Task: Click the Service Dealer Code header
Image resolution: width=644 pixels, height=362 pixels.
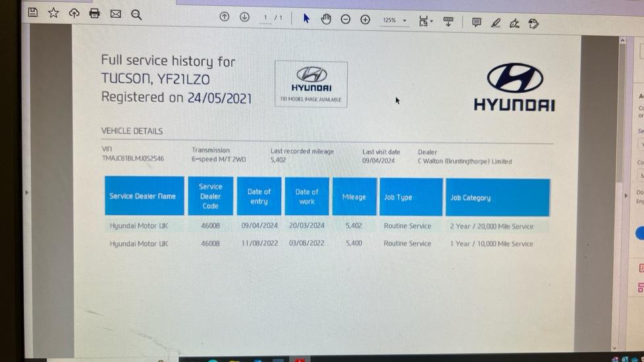Action: click(210, 196)
